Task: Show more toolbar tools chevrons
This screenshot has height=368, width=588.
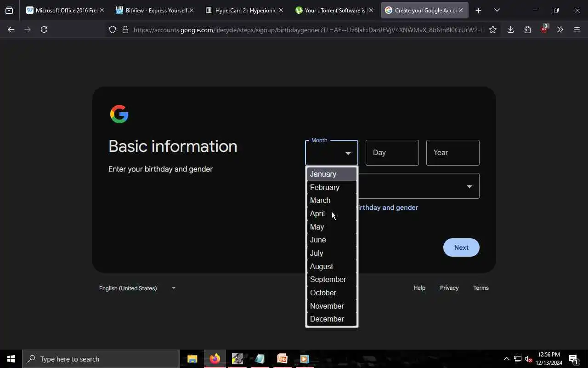Action: (560, 29)
